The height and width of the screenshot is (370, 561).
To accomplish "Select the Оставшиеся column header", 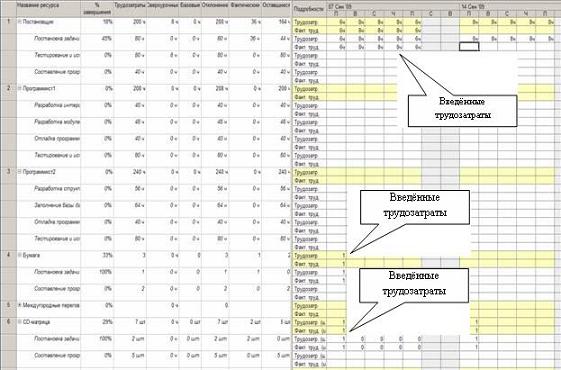I will coord(276,9).
